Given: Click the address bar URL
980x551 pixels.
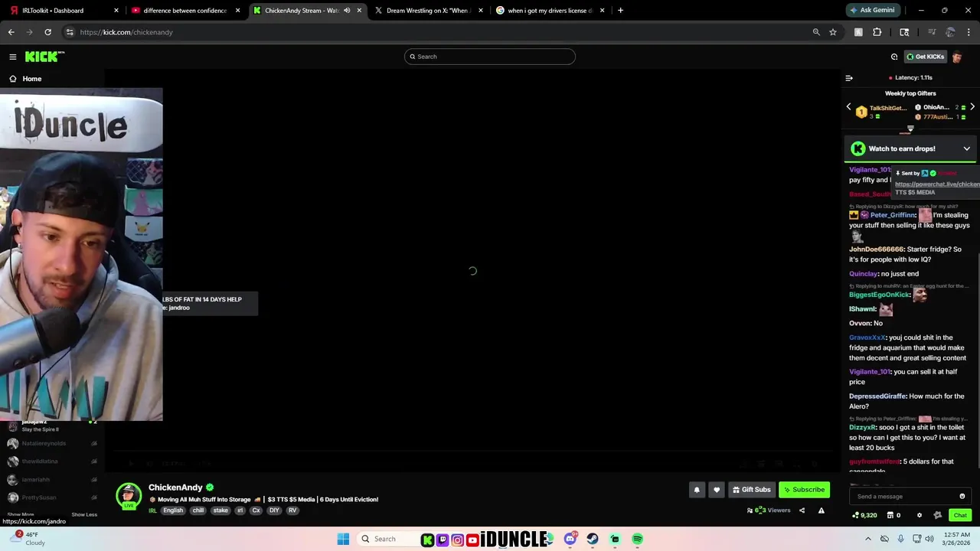Looking at the screenshot, I should [126, 32].
